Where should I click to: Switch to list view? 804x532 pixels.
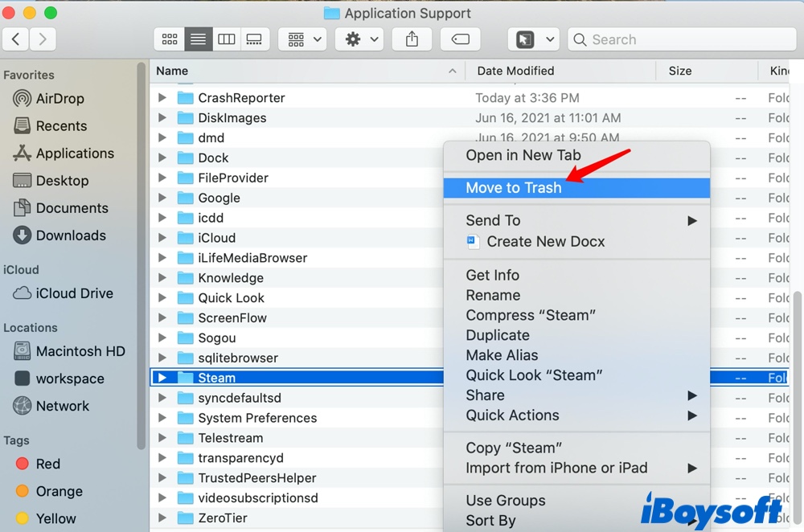point(198,39)
